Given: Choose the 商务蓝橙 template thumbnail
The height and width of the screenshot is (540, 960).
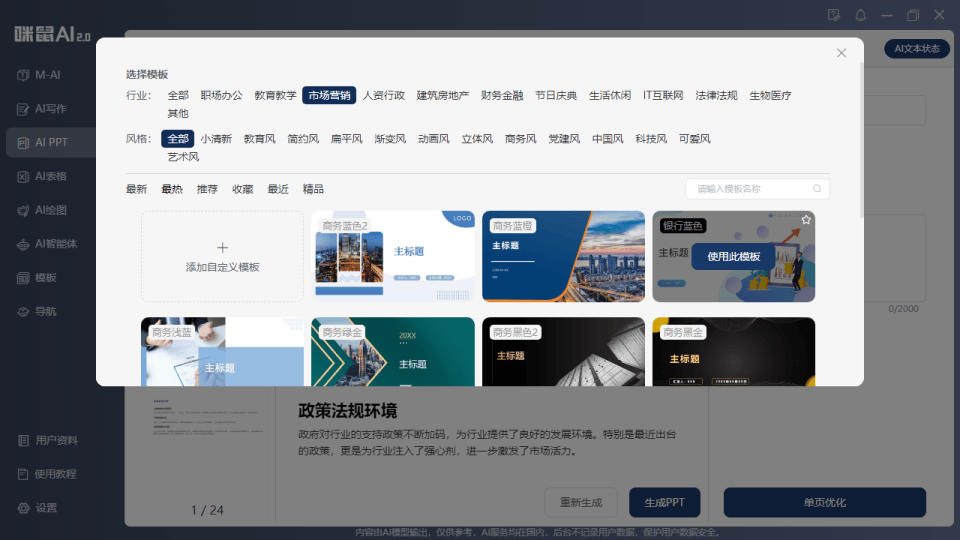Looking at the screenshot, I should [x=563, y=257].
